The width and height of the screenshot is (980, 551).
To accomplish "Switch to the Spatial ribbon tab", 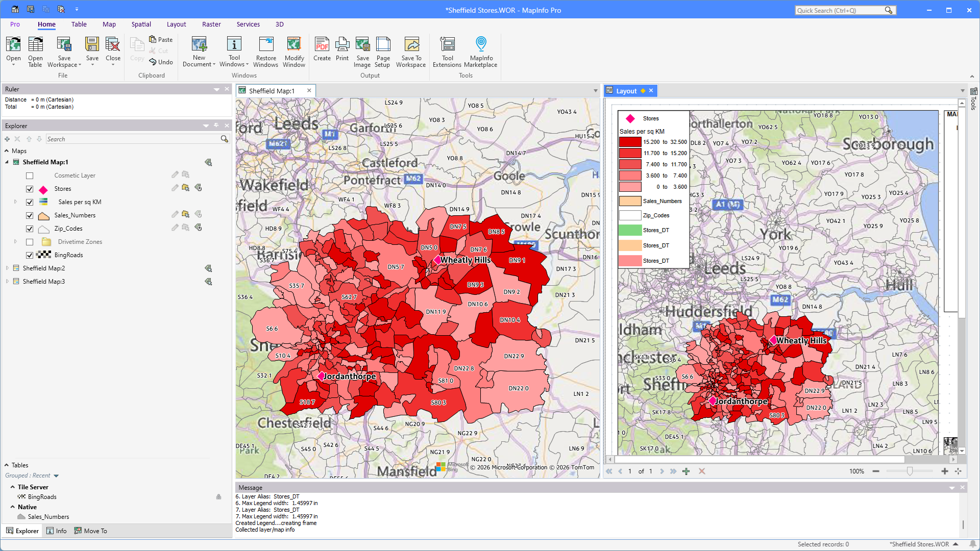I will click(141, 24).
